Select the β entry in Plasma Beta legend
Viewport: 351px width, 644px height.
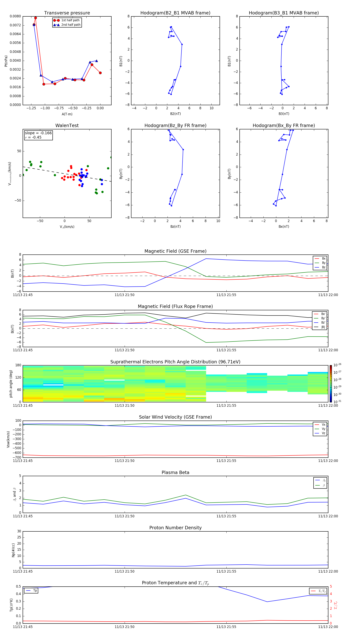coord(320,485)
